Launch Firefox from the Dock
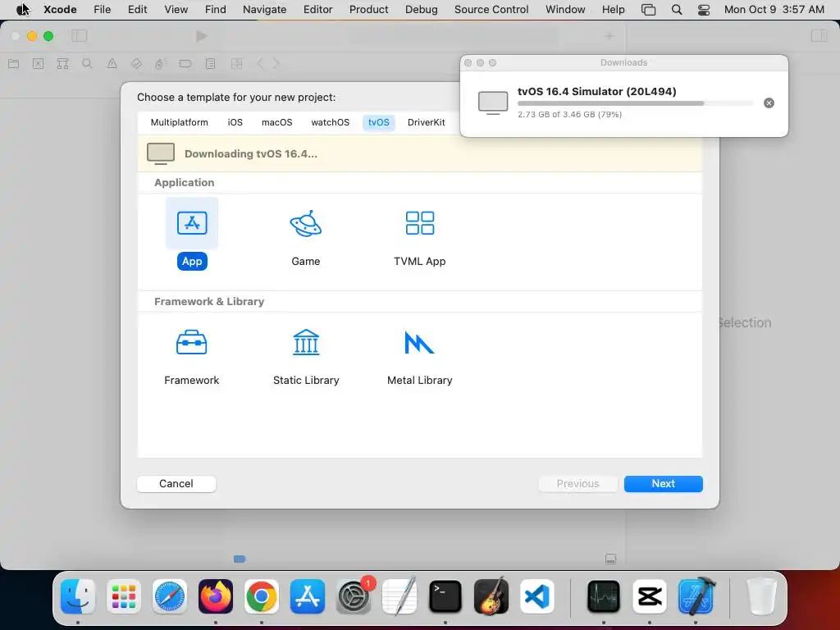Image resolution: width=840 pixels, height=630 pixels. (216, 596)
